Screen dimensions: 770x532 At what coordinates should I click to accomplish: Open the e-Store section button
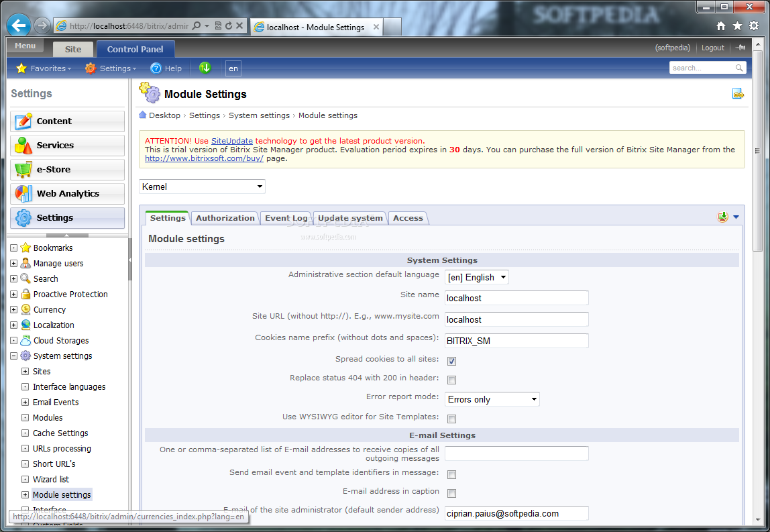67,170
